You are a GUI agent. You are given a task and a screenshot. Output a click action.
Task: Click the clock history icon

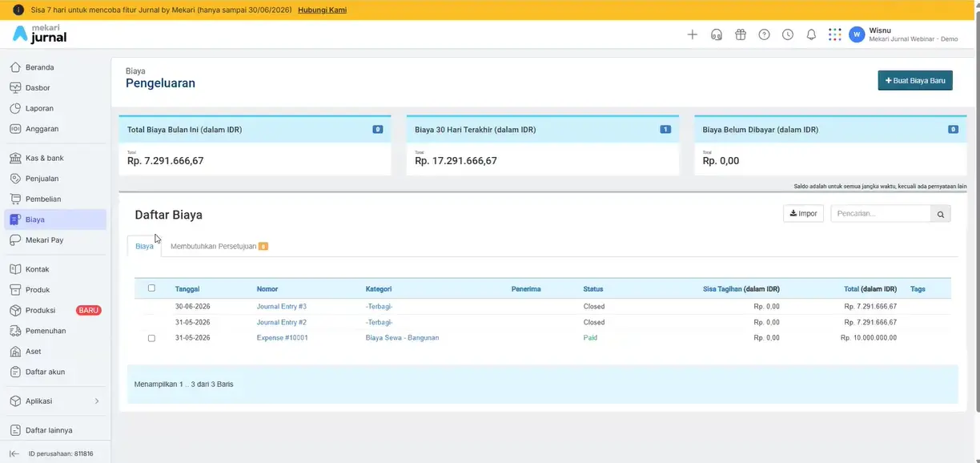click(788, 34)
